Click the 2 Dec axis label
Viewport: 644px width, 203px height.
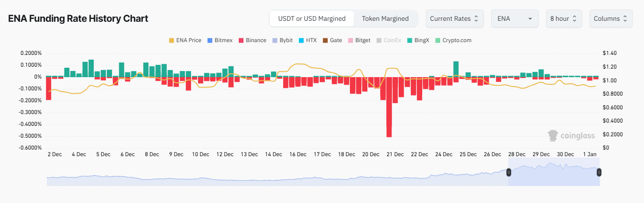[x=55, y=154]
